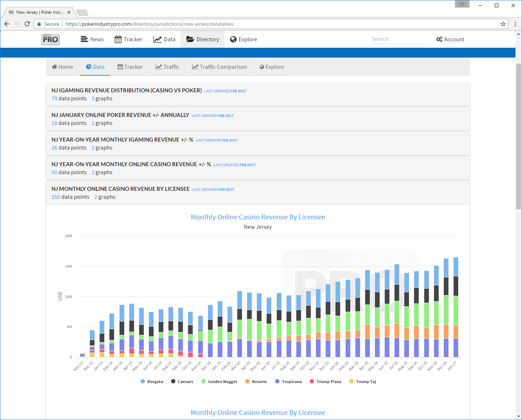Open the Chrome three-dot menu
522x420 pixels.
pos(515,24)
